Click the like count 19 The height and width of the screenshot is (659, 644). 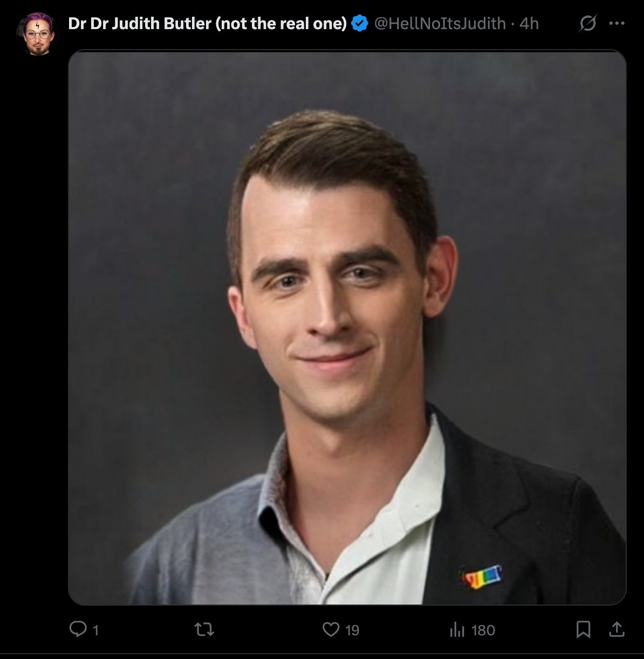click(x=352, y=630)
